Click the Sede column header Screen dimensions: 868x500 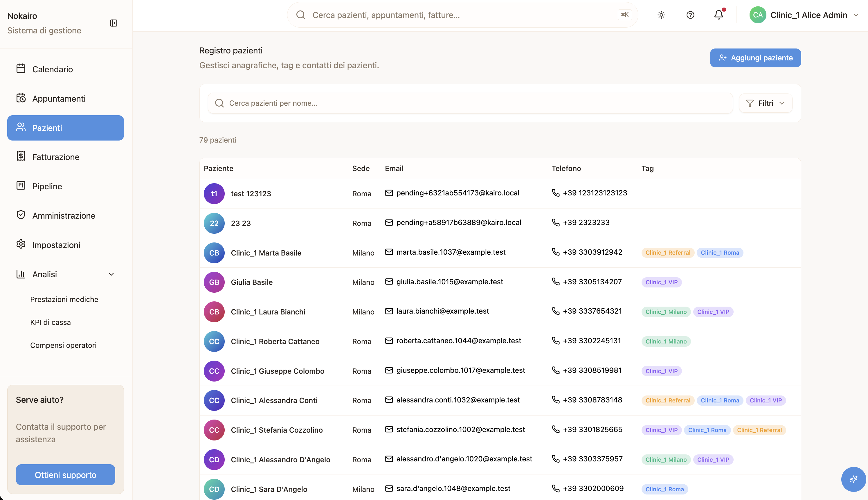click(x=361, y=168)
